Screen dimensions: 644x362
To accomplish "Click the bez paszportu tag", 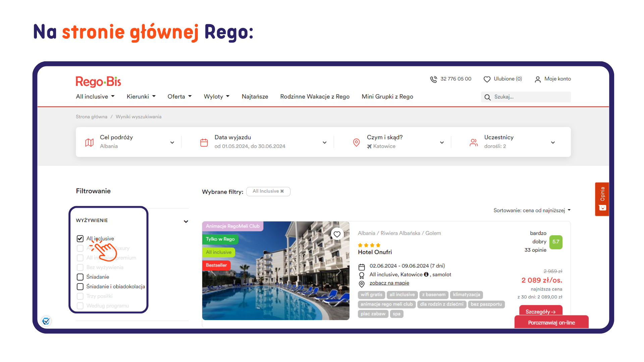I will pyautogui.click(x=486, y=304).
